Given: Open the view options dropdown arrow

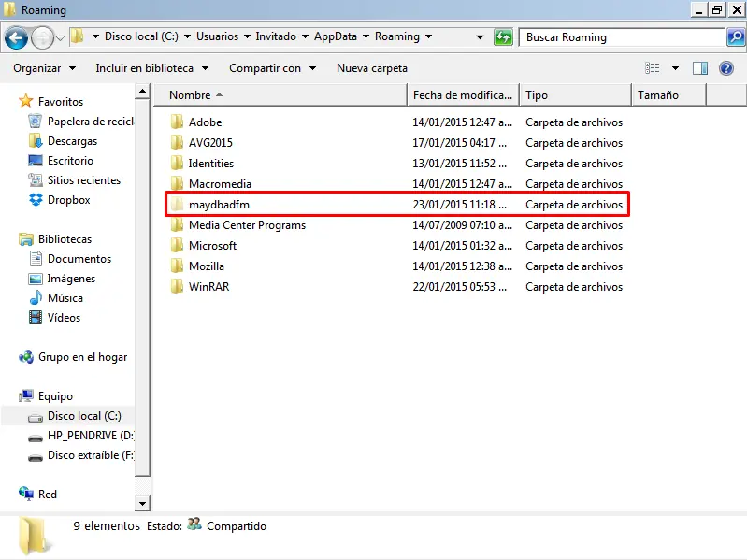Looking at the screenshot, I should click(x=675, y=68).
